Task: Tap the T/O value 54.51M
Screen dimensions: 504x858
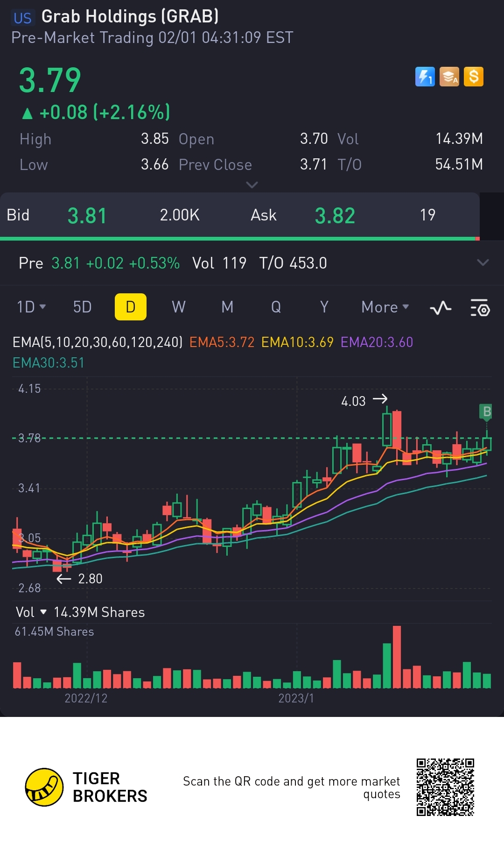Action: pos(459,164)
